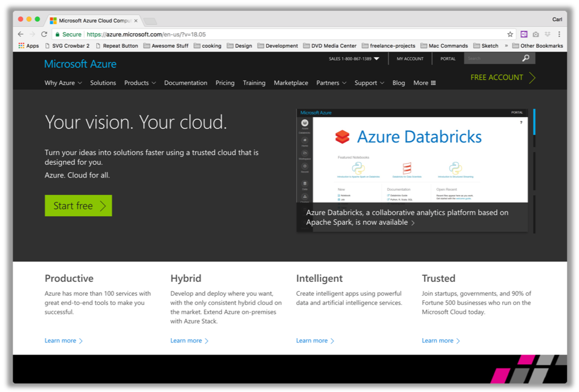
Task: Click the browser address bar URL
Action: coord(147,35)
